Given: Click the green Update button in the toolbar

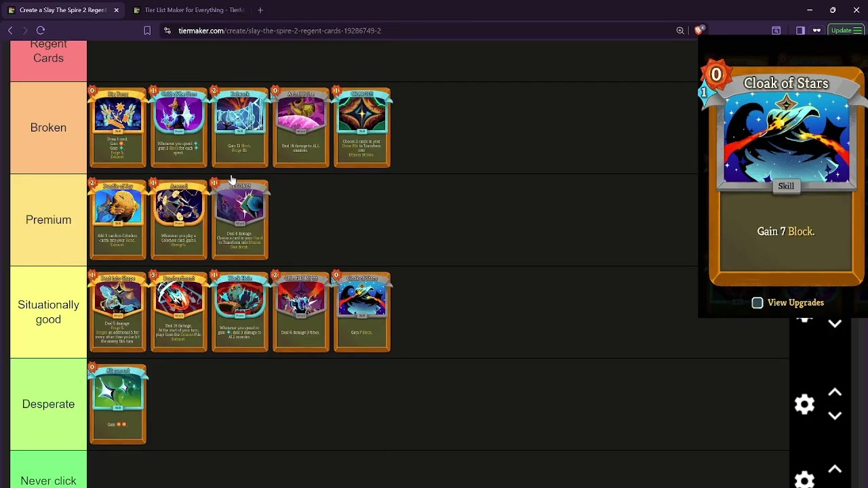Looking at the screenshot, I should click(x=846, y=30).
